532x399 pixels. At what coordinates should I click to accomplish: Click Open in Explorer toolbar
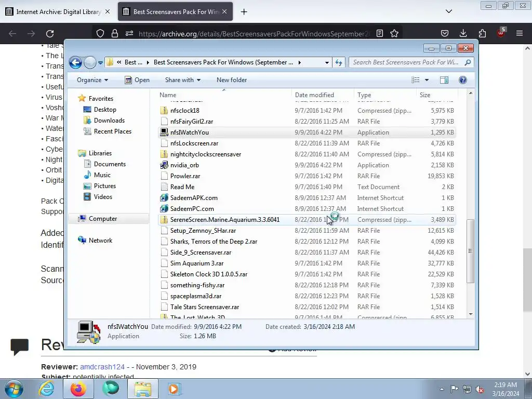point(137,80)
